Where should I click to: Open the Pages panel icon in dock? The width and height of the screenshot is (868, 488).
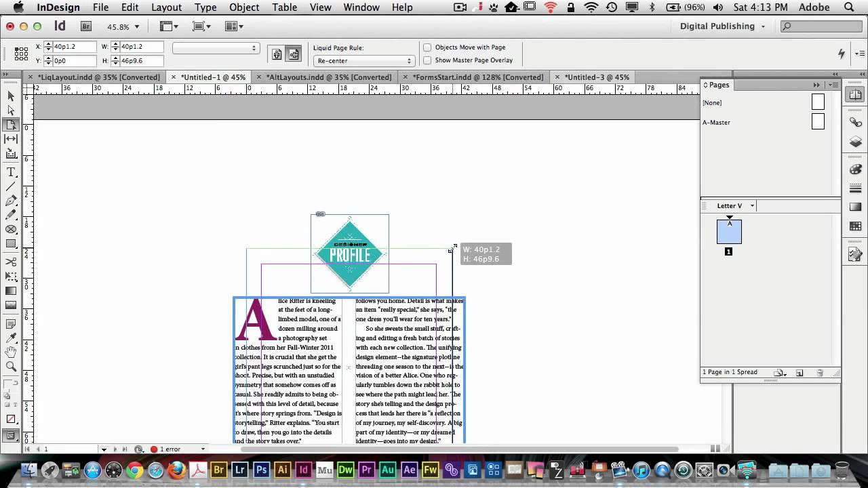coord(855,96)
